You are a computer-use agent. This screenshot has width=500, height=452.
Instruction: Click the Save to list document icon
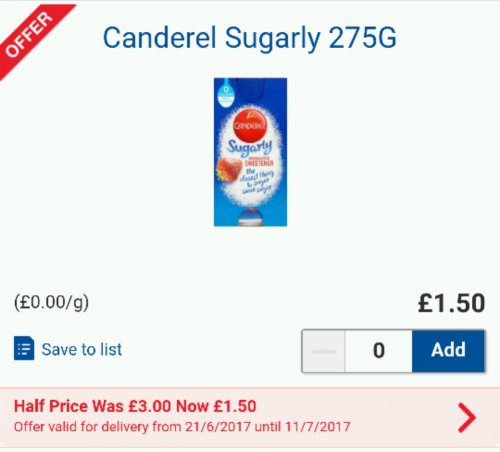coord(24,348)
